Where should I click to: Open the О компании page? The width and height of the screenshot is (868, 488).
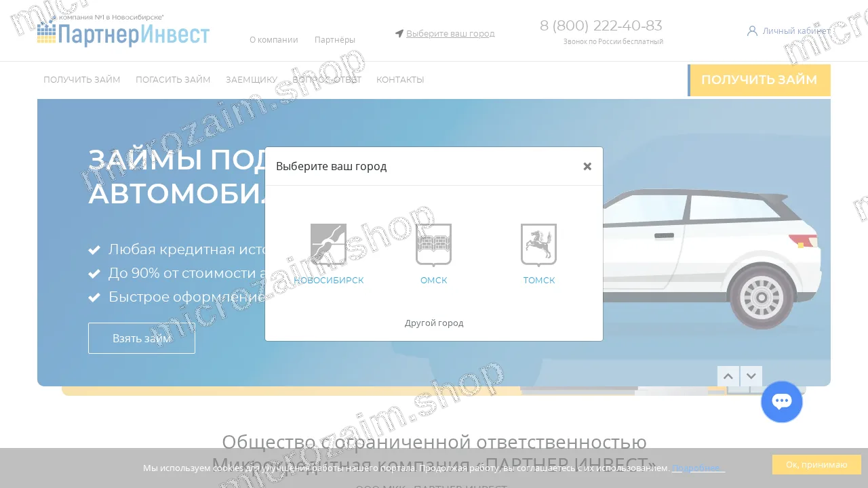point(274,40)
